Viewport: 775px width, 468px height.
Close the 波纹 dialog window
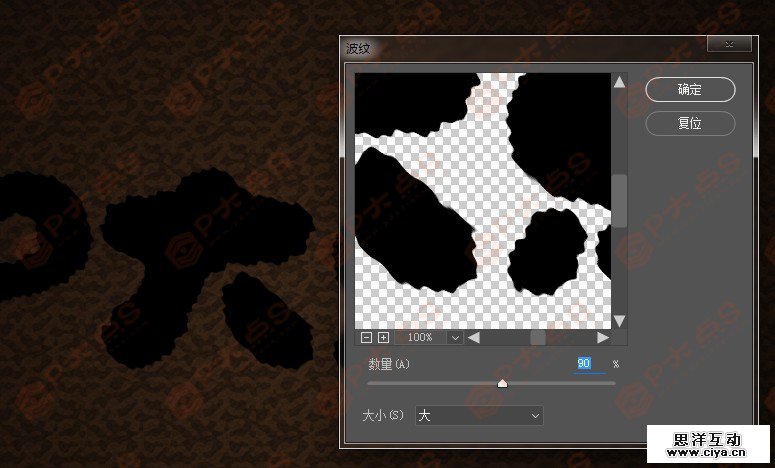pyautogui.click(x=728, y=45)
